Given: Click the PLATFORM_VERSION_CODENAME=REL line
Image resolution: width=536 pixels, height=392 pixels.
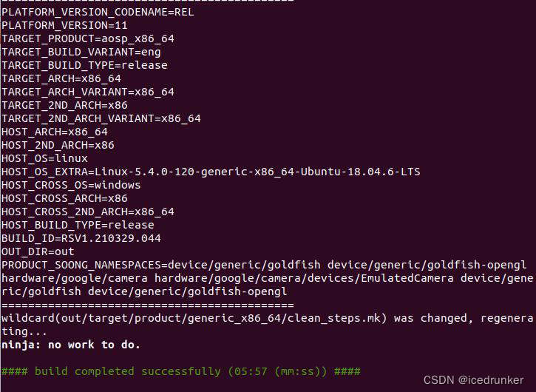Looking at the screenshot, I should click(98, 13).
